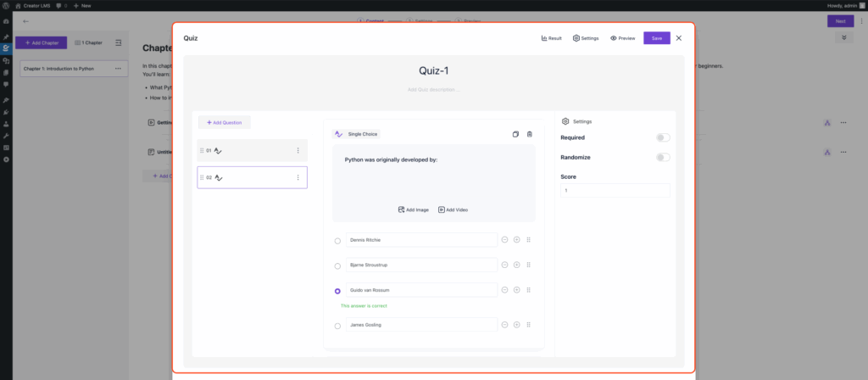The width and height of the screenshot is (868, 380).
Task: Open the quiz Settings in the header
Action: pyautogui.click(x=586, y=38)
